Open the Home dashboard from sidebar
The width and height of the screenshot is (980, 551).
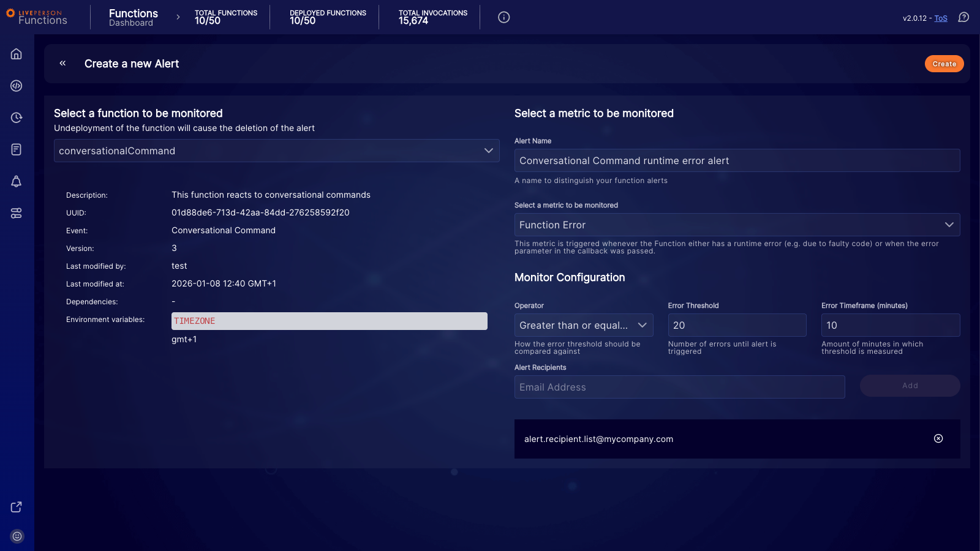pyautogui.click(x=17, y=54)
